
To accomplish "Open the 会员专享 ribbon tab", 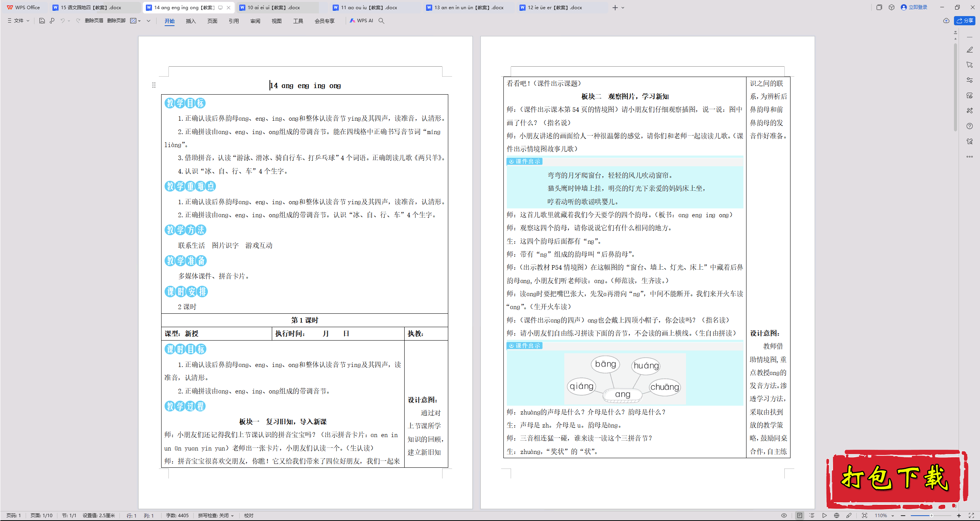I will point(325,21).
